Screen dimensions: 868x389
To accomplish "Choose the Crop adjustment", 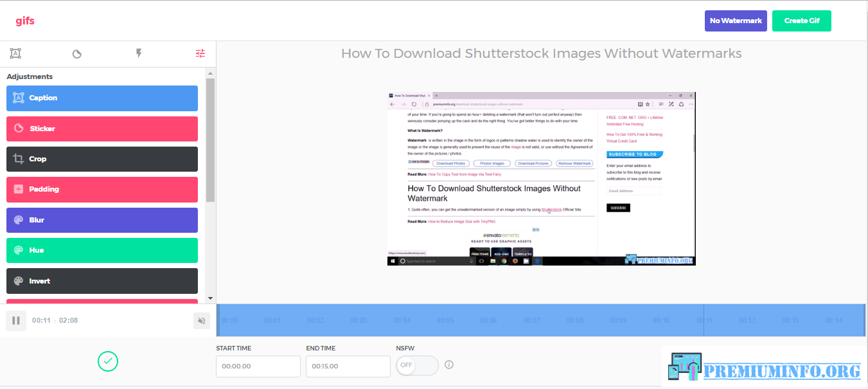I will click(102, 159).
